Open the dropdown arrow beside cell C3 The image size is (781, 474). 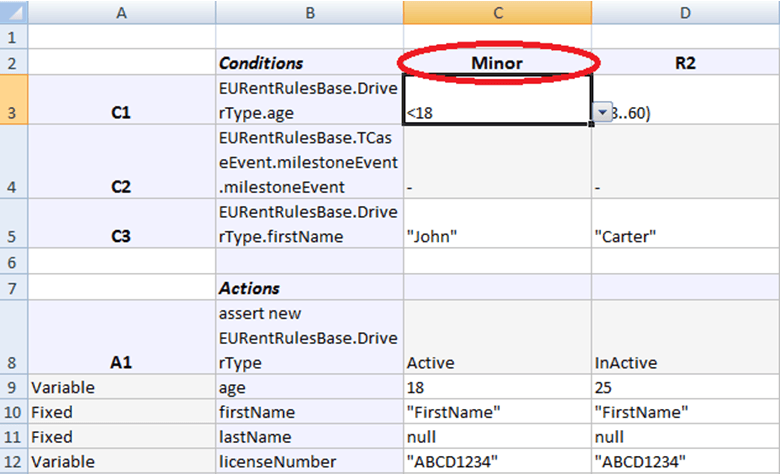602,113
